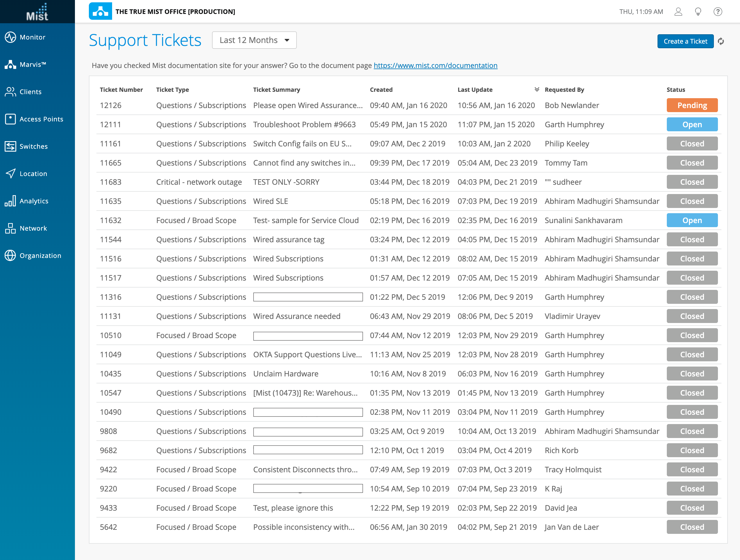Toggle the Last Update sort arrow
Image resolution: width=740 pixels, height=560 pixels.
click(x=537, y=89)
